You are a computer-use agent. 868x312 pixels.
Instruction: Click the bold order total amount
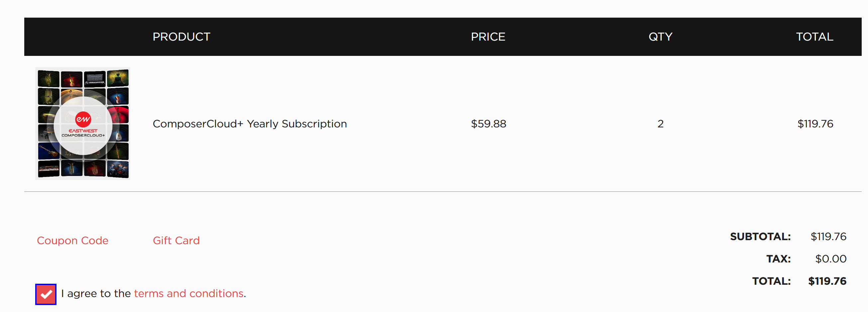(827, 281)
